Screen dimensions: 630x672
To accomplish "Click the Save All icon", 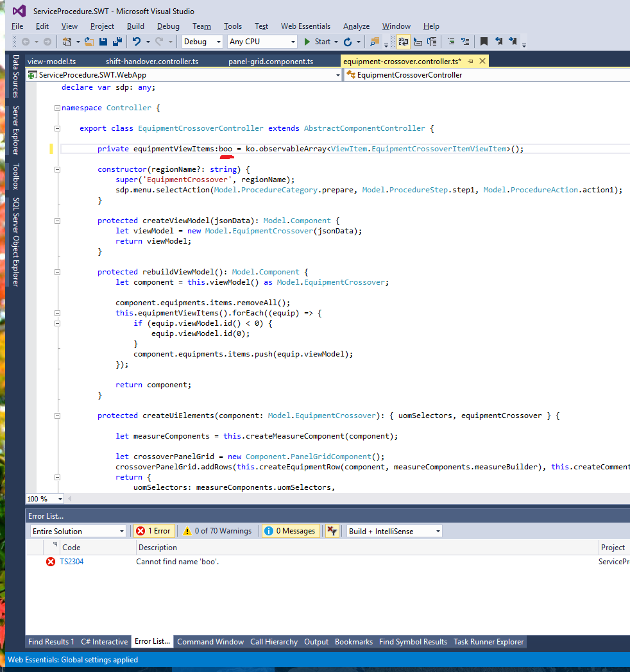I will (117, 42).
